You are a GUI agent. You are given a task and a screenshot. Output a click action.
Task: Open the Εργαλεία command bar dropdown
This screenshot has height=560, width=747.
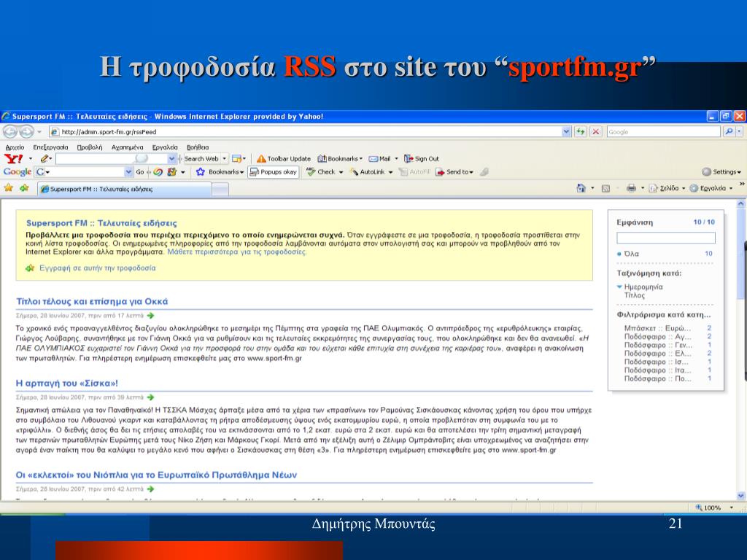click(711, 188)
